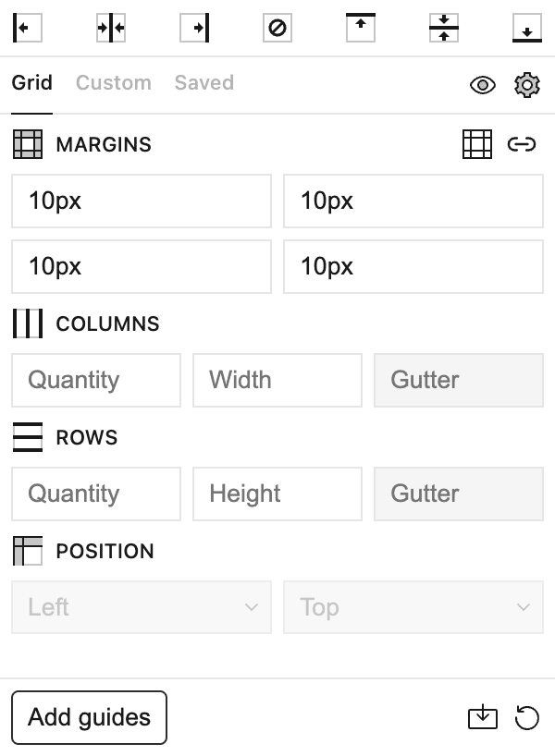Screen dimensions: 555x756
Task: Switch to the Saved tab
Action: [x=203, y=83]
